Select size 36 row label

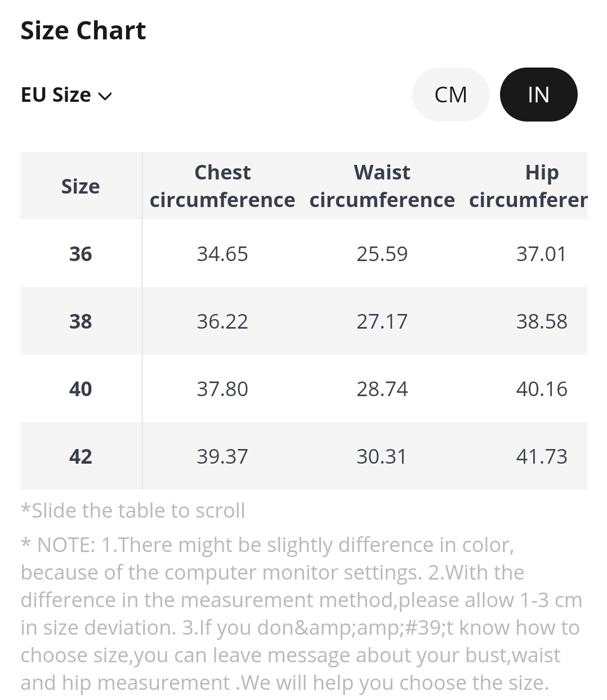[x=81, y=254]
